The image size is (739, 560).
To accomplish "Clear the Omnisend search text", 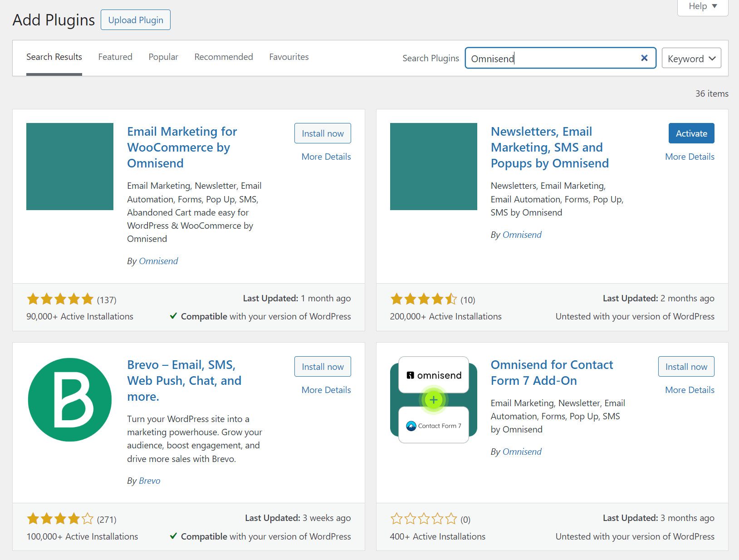I will (x=644, y=58).
